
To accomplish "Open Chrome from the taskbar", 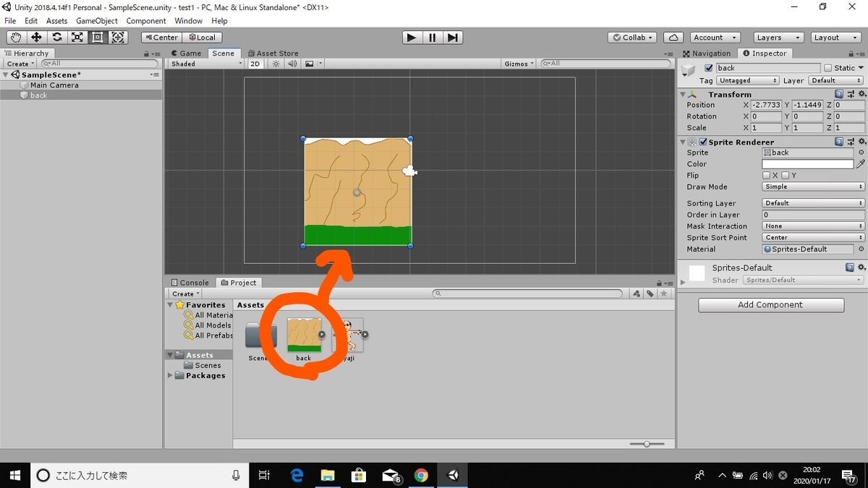I will [421, 475].
